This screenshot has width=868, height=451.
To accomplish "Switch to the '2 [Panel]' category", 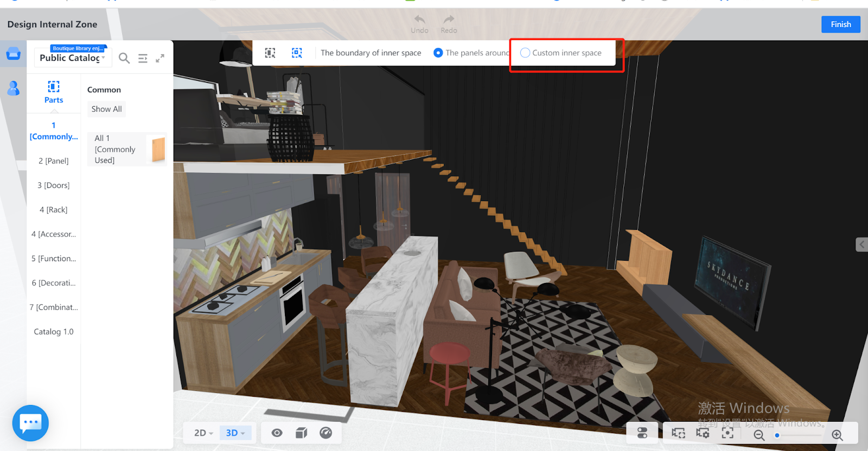I will tap(54, 161).
